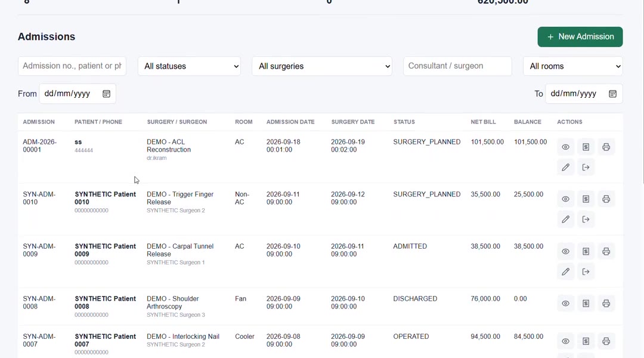Edit SYN-ADM-0009 with pencil icon

(x=565, y=271)
